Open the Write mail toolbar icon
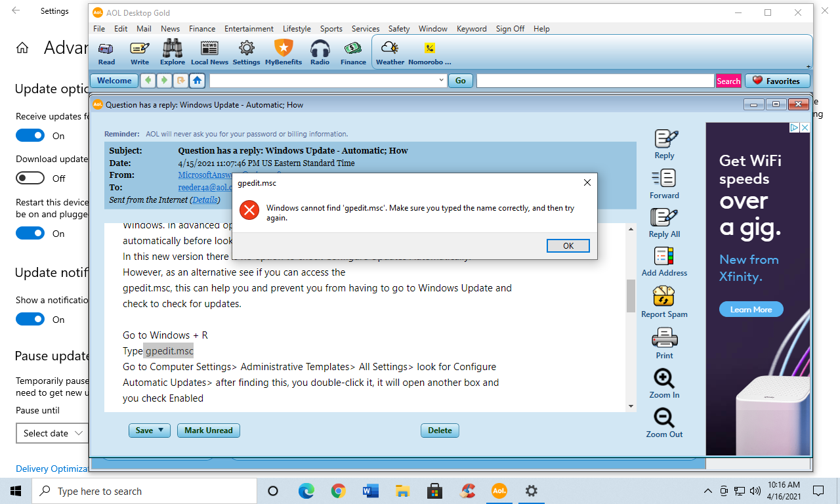The width and height of the screenshot is (840, 504). [x=140, y=52]
